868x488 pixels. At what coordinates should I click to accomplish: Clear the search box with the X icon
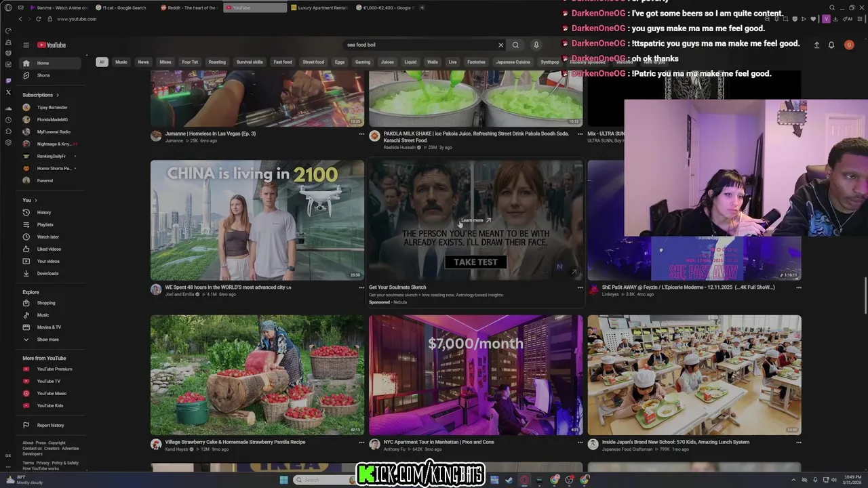point(501,45)
